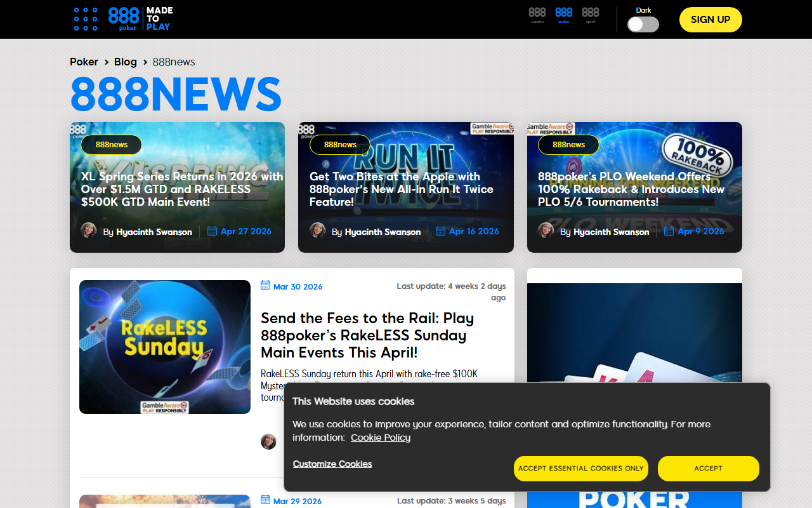Click calendar icon beside Apr 9 2026
The height and width of the screenshot is (508, 812).
(669, 231)
